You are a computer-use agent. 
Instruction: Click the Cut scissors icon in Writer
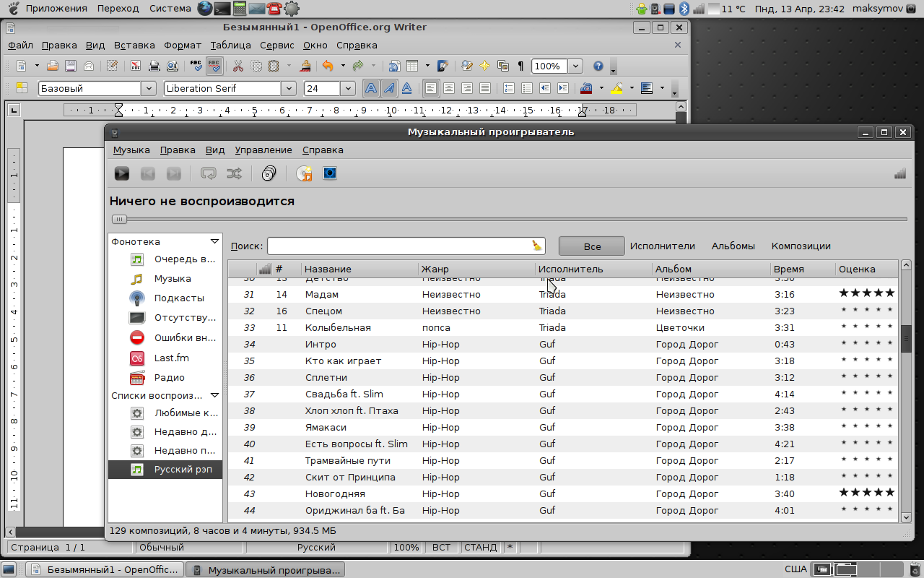coord(237,66)
